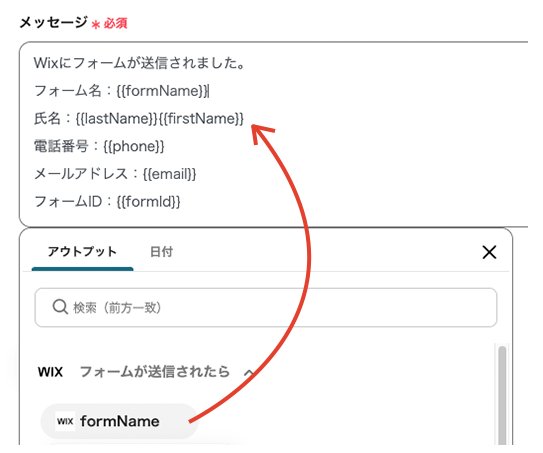Image resolution: width=543 pixels, height=453 pixels.
Task: Collapse the フォームが送信されたら section chevron
Action: click(249, 373)
